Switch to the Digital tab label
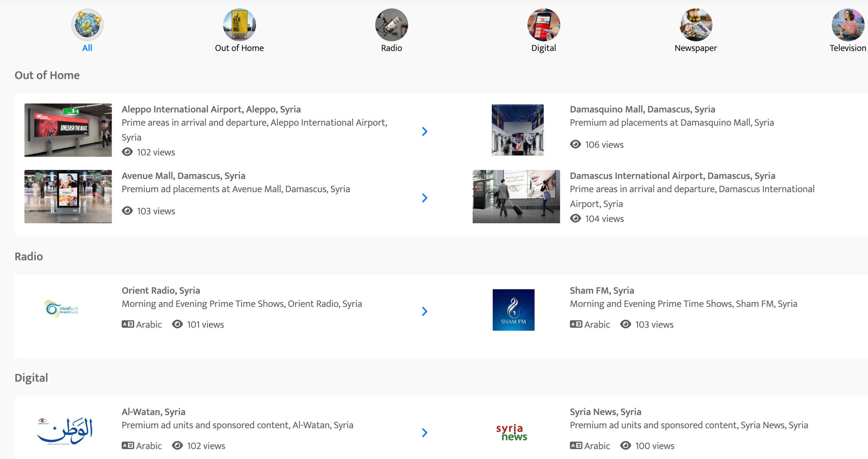Screen dimensions: 868x459 (543, 48)
